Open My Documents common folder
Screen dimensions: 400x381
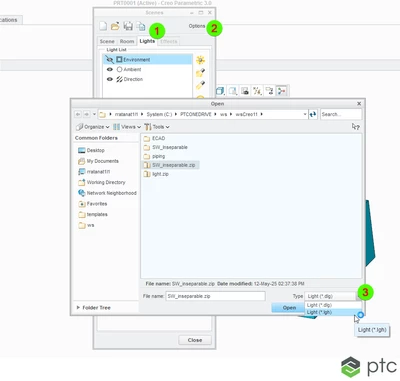coord(98,161)
